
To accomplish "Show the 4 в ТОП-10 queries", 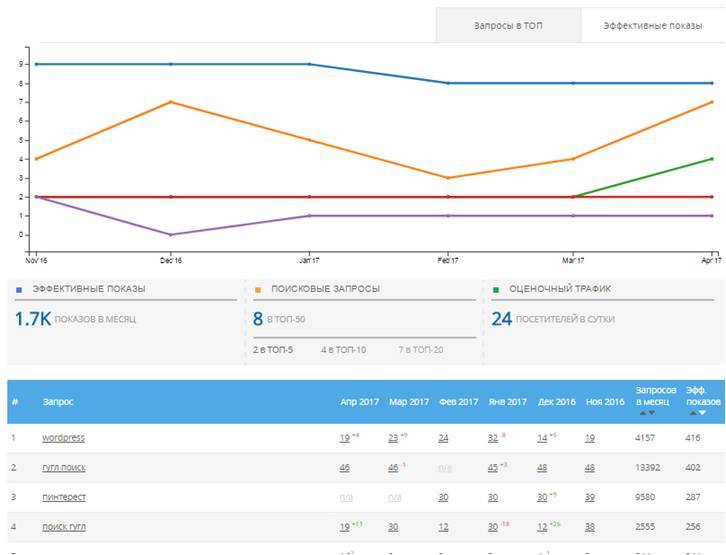I will pyautogui.click(x=343, y=350).
